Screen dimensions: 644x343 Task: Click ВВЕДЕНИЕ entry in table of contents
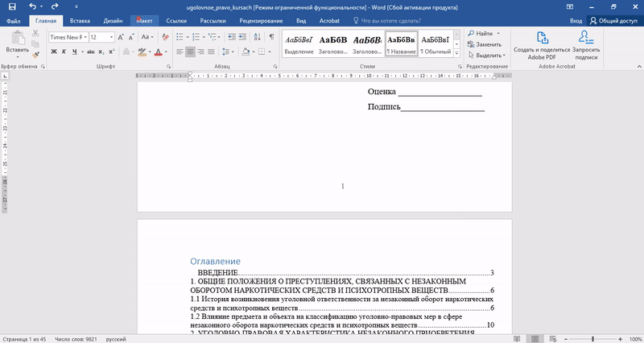click(x=217, y=273)
